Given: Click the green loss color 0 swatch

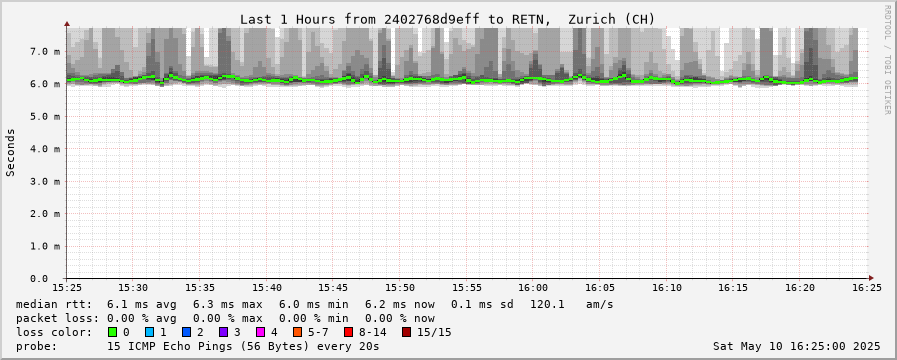Looking at the screenshot, I should 112,332.
